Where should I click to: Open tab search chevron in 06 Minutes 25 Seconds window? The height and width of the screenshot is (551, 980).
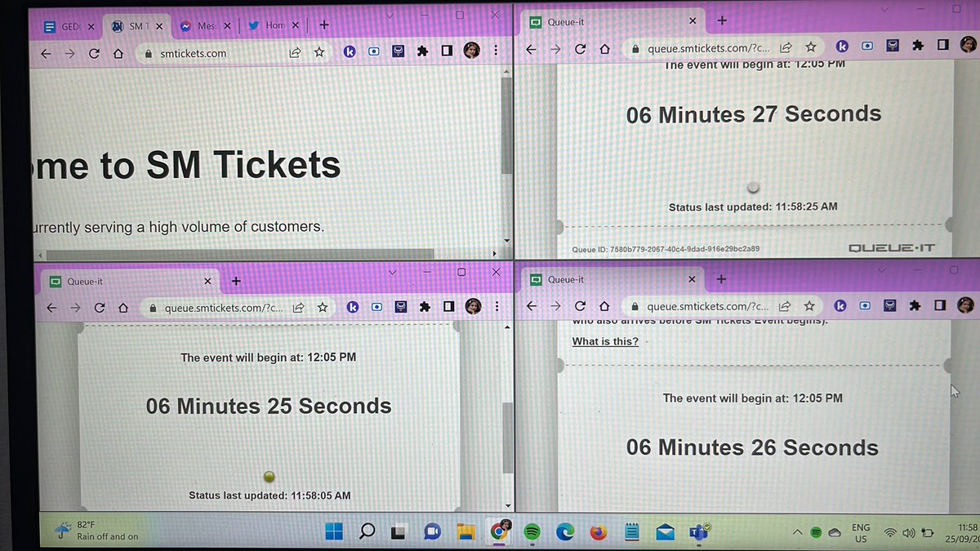coord(393,272)
